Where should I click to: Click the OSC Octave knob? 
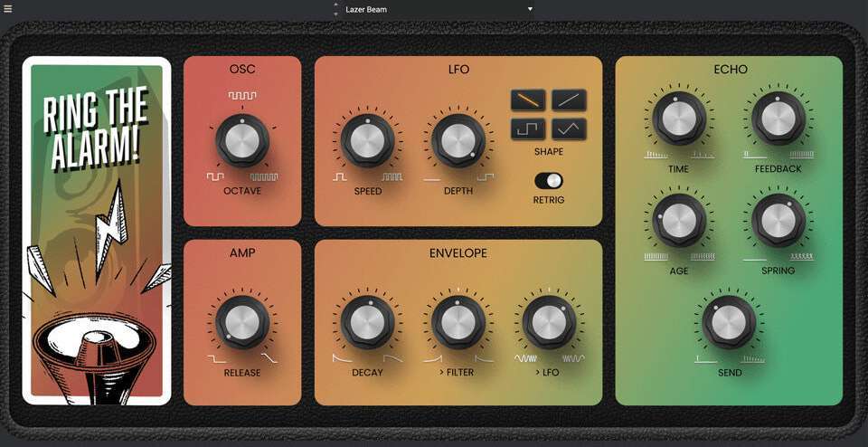241,140
